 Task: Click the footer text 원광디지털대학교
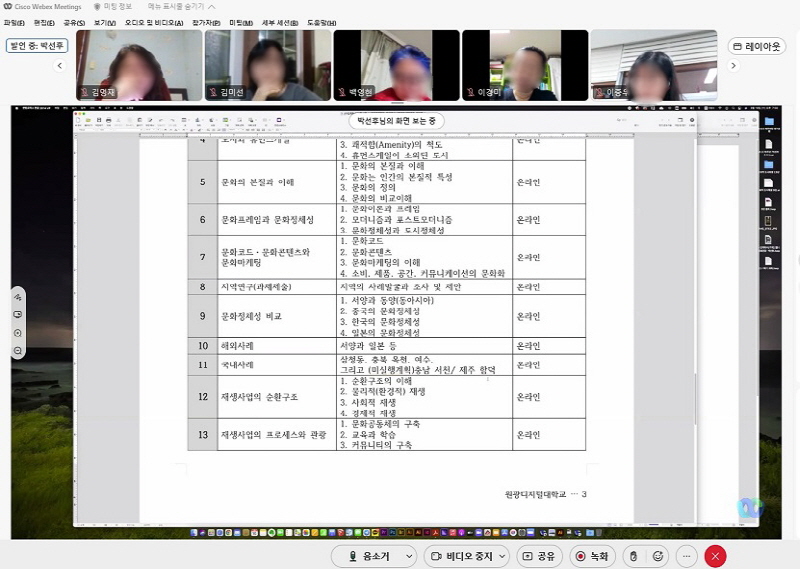535,494
